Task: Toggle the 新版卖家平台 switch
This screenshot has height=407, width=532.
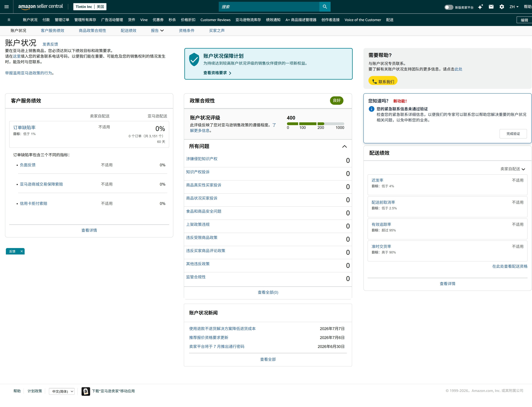Action: [x=449, y=7]
